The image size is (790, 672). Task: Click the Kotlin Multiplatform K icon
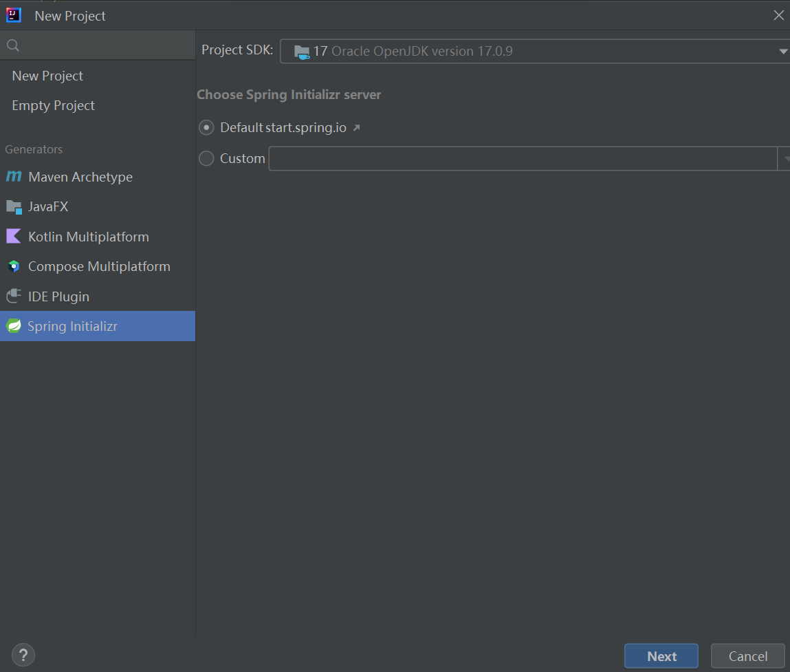point(14,236)
